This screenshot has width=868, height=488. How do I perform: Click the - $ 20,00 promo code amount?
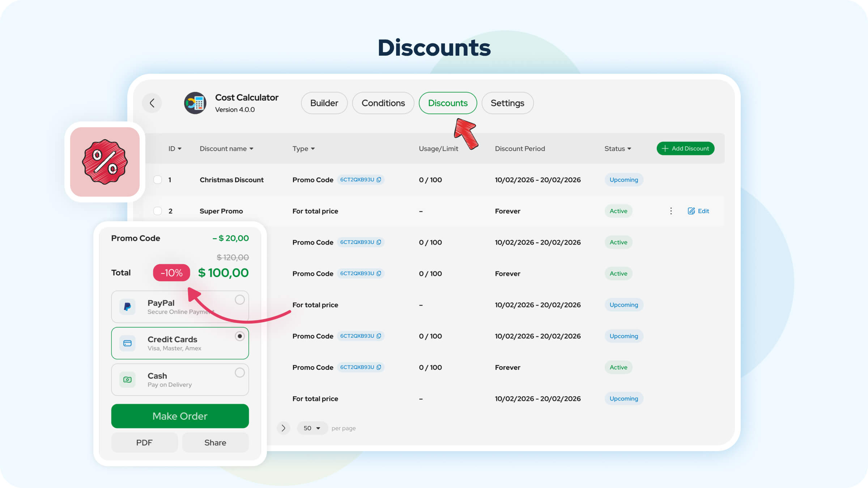tap(230, 238)
